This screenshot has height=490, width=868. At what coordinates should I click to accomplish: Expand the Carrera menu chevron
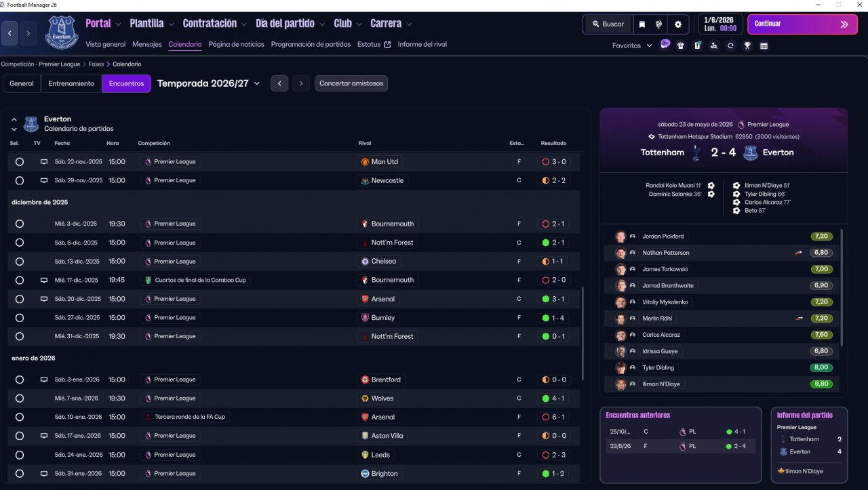(x=409, y=24)
